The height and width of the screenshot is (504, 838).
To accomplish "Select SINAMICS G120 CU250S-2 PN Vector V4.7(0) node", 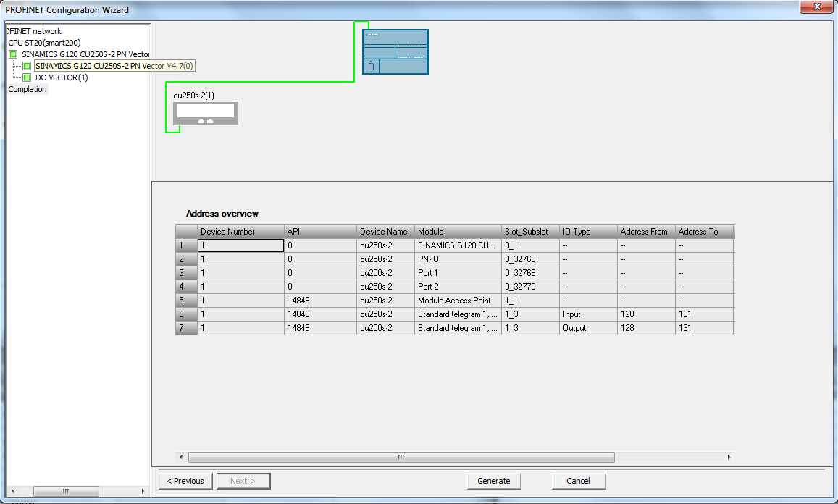I will pos(114,67).
